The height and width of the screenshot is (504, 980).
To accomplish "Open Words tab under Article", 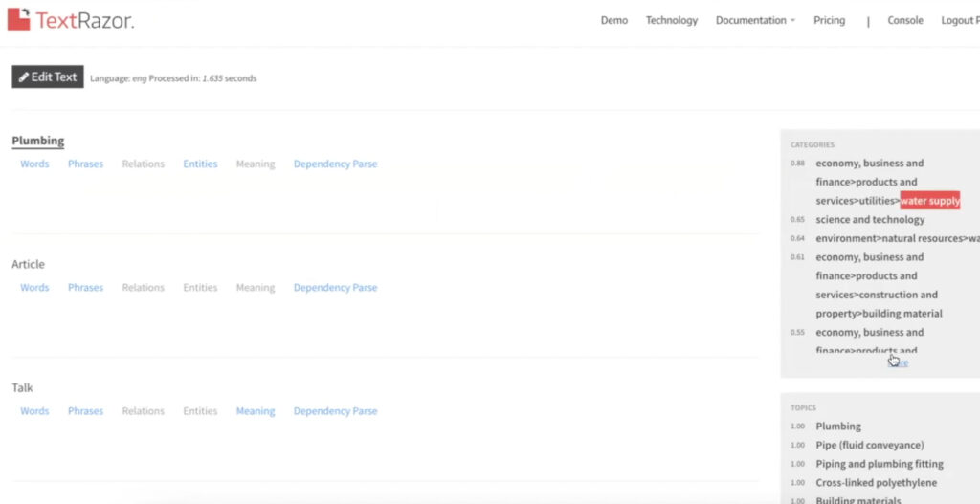I will [x=34, y=287].
